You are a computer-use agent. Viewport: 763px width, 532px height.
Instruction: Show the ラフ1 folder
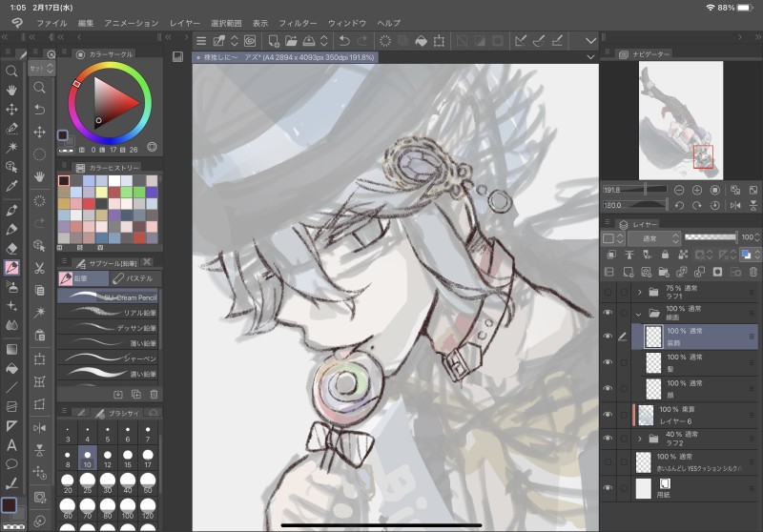608,292
